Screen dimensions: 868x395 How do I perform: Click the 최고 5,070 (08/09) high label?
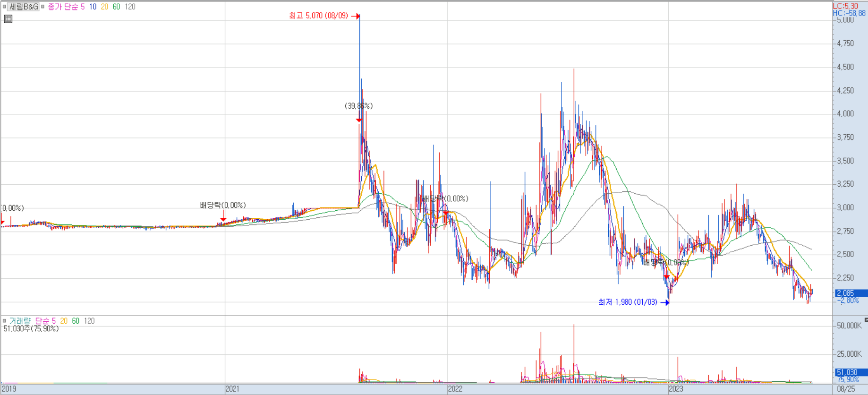[318, 16]
